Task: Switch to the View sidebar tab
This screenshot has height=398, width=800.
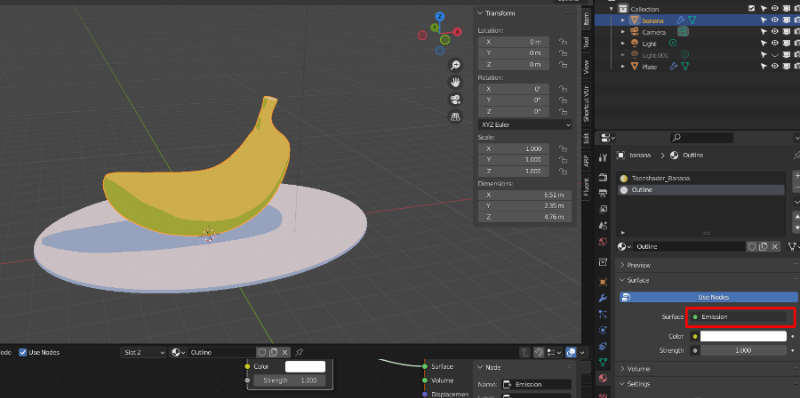Action: tap(586, 66)
